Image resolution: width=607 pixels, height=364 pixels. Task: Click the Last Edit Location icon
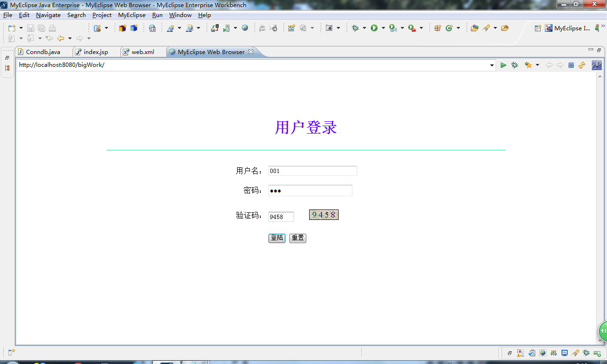(x=49, y=38)
